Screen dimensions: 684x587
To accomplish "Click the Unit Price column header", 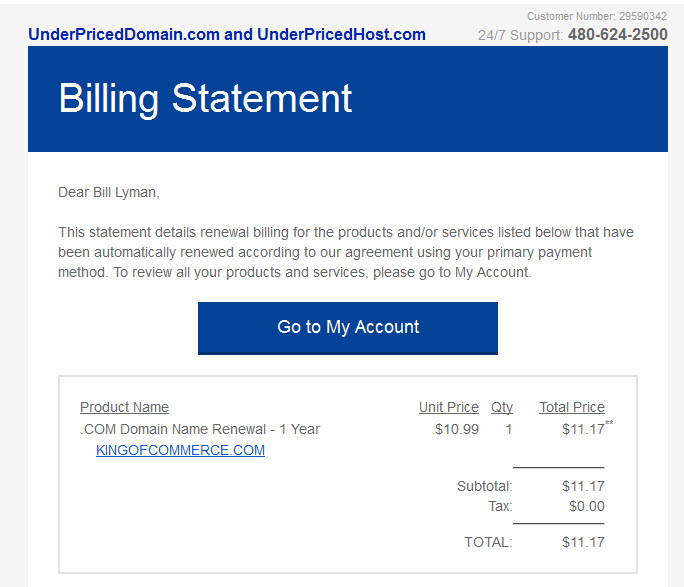I will (x=449, y=407).
